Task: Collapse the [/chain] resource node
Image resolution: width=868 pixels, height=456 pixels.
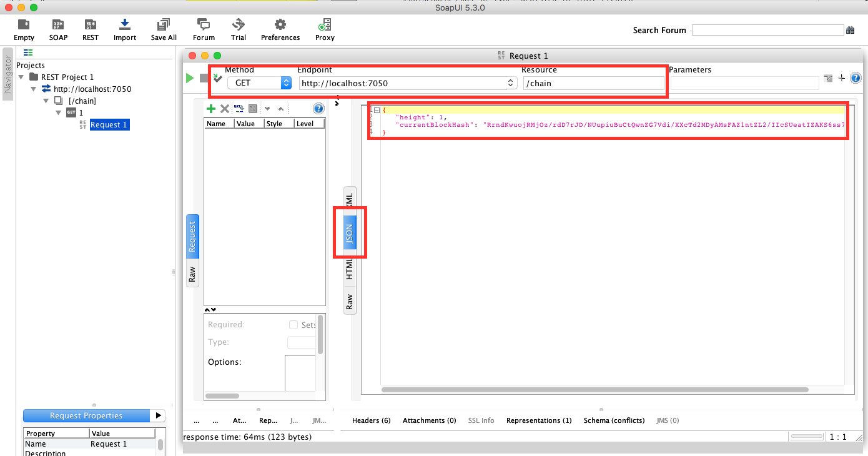Action: point(46,101)
